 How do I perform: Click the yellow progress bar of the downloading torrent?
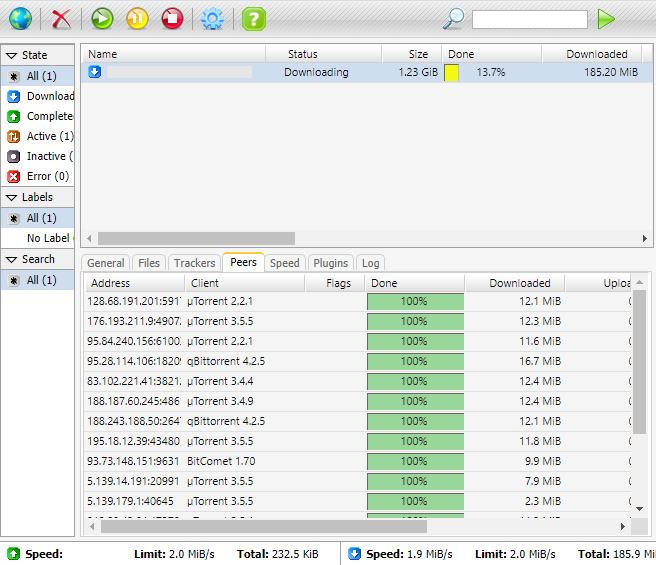(452, 73)
